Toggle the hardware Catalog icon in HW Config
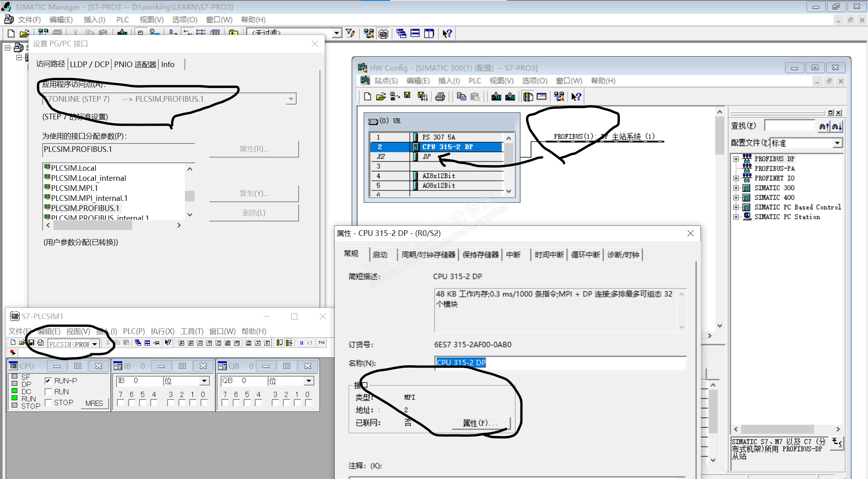868x479 pixels. coord(528,96)
